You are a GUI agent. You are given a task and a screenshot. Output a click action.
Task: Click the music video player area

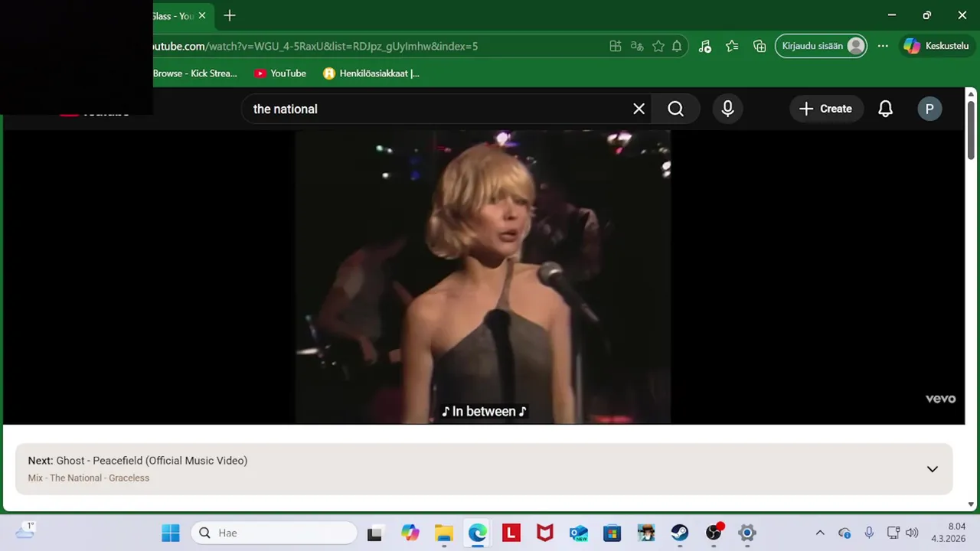coord(483,277)
